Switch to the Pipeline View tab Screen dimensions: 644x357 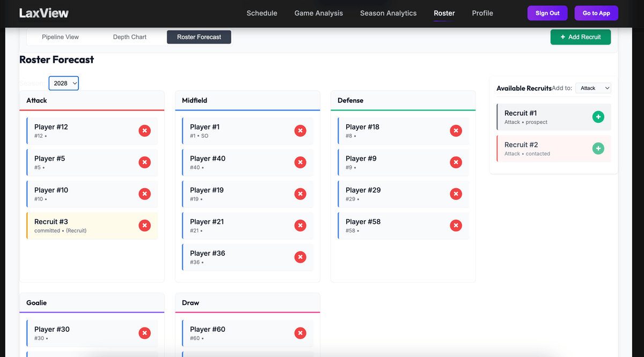pyautogui.click(x=60, y=37)
